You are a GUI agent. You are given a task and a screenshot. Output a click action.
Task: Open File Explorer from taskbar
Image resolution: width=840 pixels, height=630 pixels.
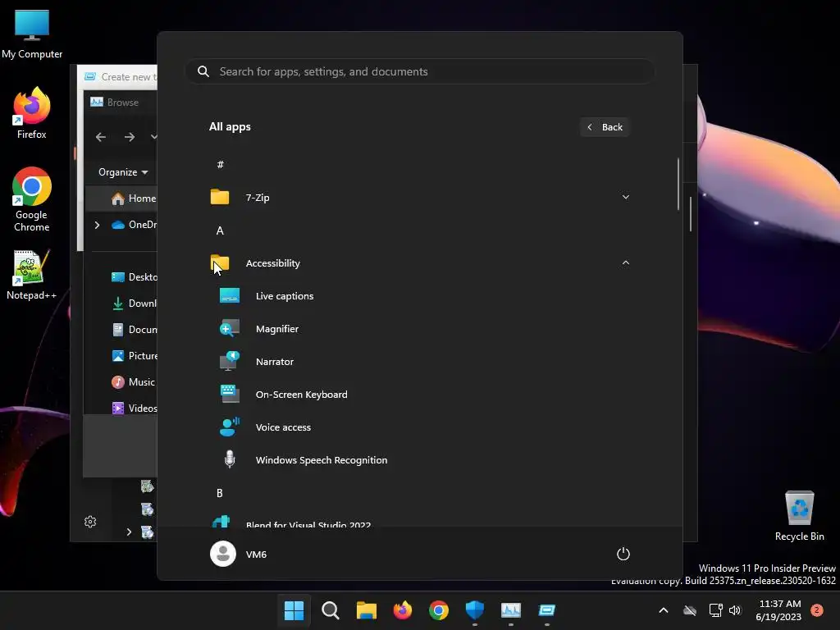367,610
